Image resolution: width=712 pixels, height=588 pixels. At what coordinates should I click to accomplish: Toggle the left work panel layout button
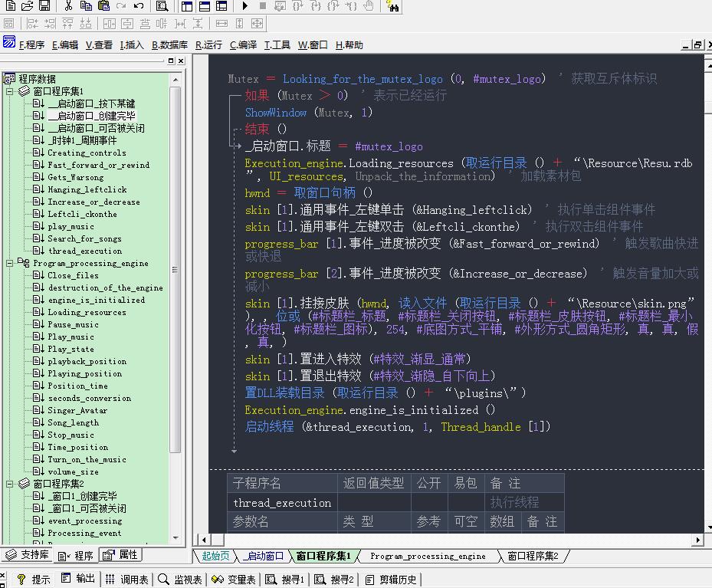187,6
